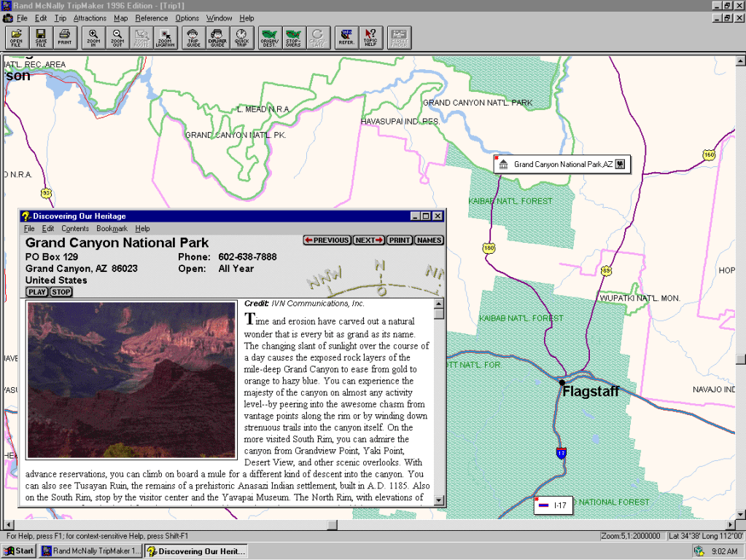Click the PREVIOUS button
Image resolution: width=746 pixels, height=560 pixels.
click(x=327, y=240)
